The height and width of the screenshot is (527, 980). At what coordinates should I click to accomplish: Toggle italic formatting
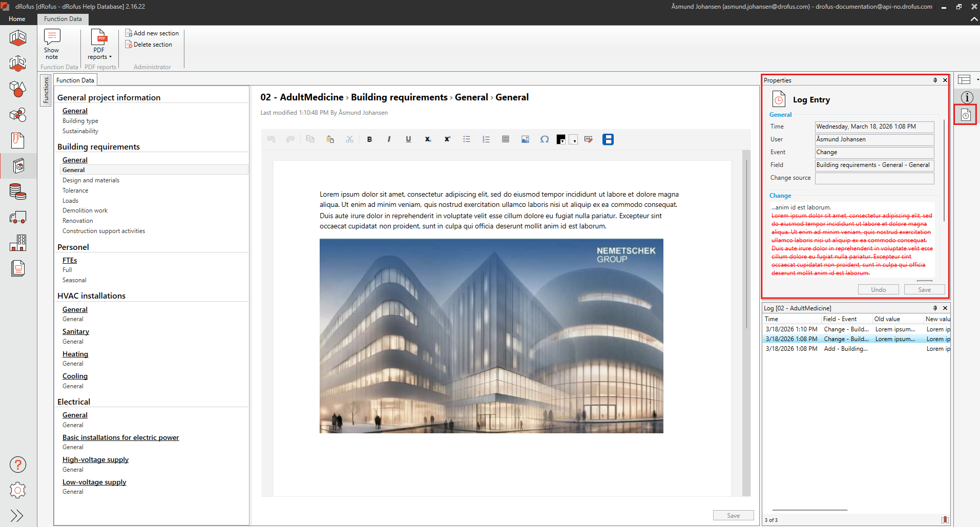(x=389, y=139)
